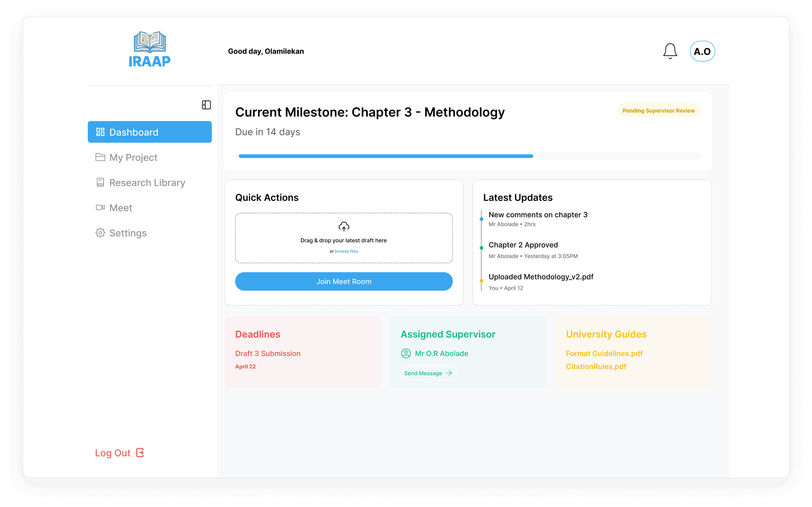Viewport: 812px width, 507px height.
Task: Click the Latest Updates heading
Action: click(x=518, y=197)
